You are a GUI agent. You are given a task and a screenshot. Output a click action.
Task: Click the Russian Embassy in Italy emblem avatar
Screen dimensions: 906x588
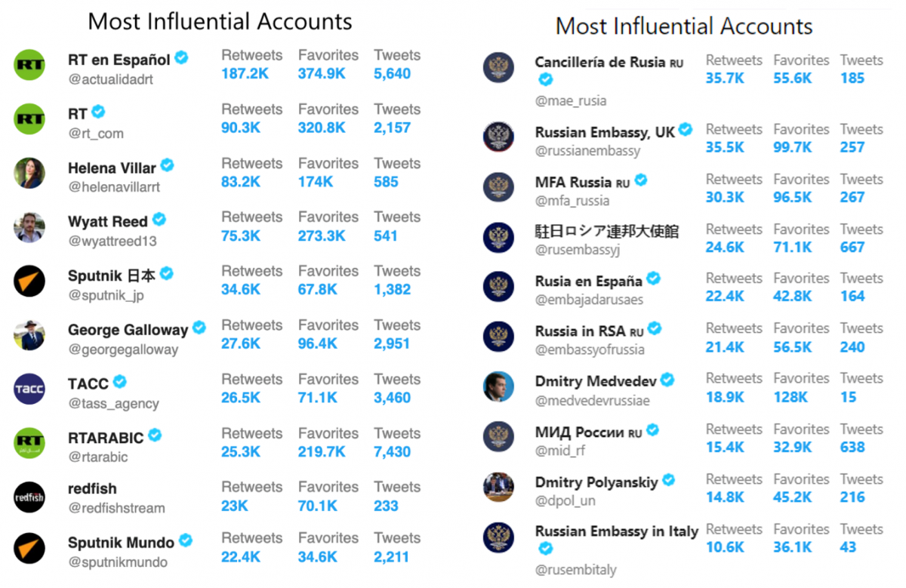click(x=498, y=537)
